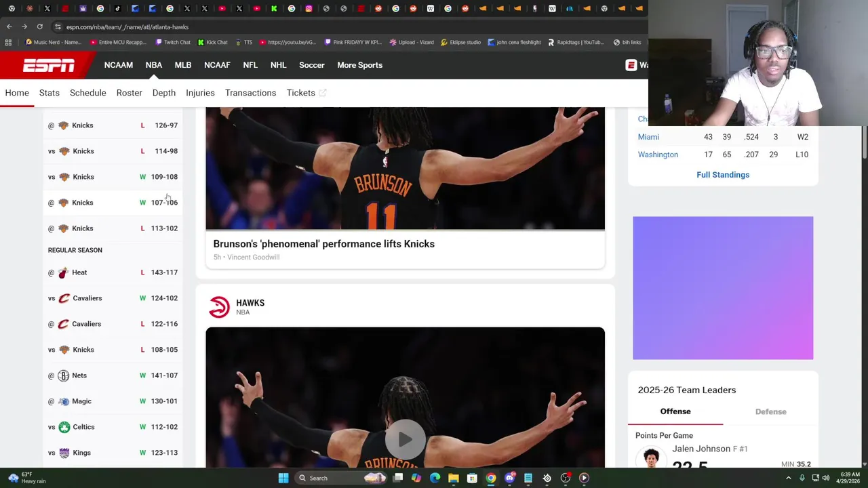
Task: Open the 130-101 Magic game result
Action: pyautogui.click(x=164, y=401)
